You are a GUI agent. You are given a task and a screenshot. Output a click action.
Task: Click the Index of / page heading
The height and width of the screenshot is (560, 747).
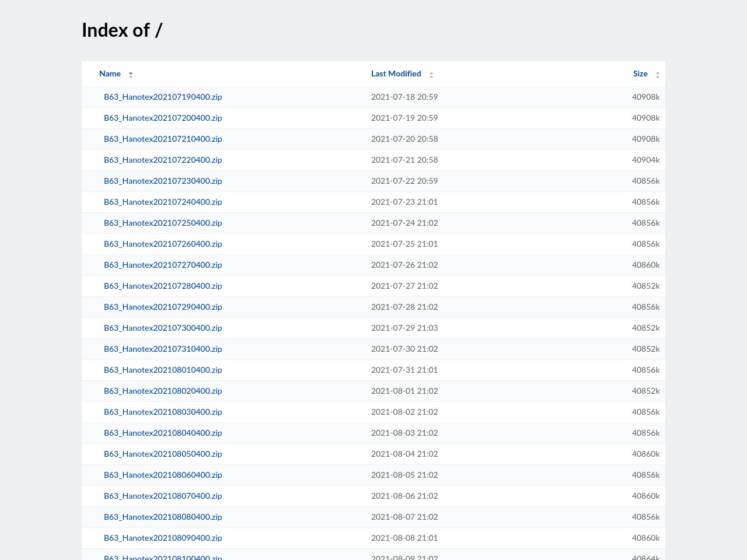tap(122, 30)
